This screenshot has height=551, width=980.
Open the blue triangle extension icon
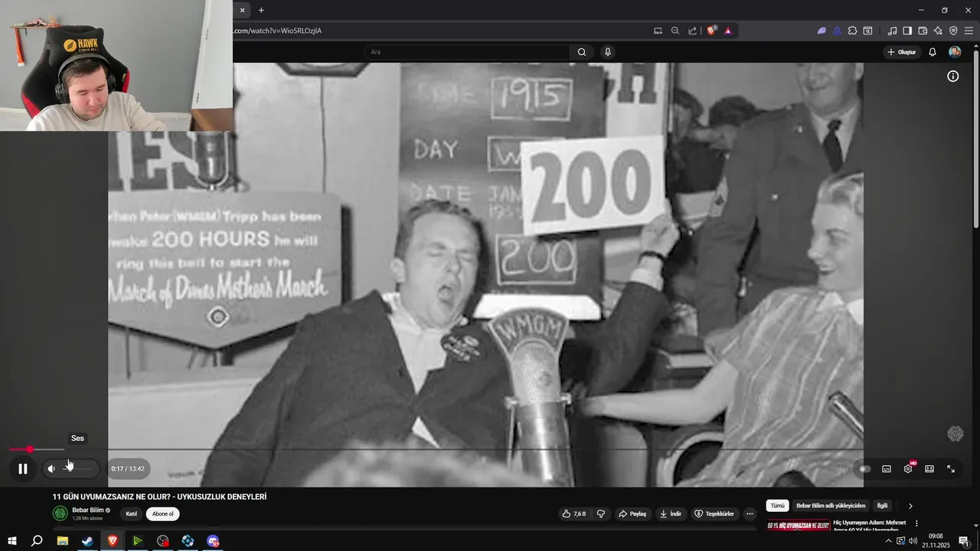click(837, 31)
